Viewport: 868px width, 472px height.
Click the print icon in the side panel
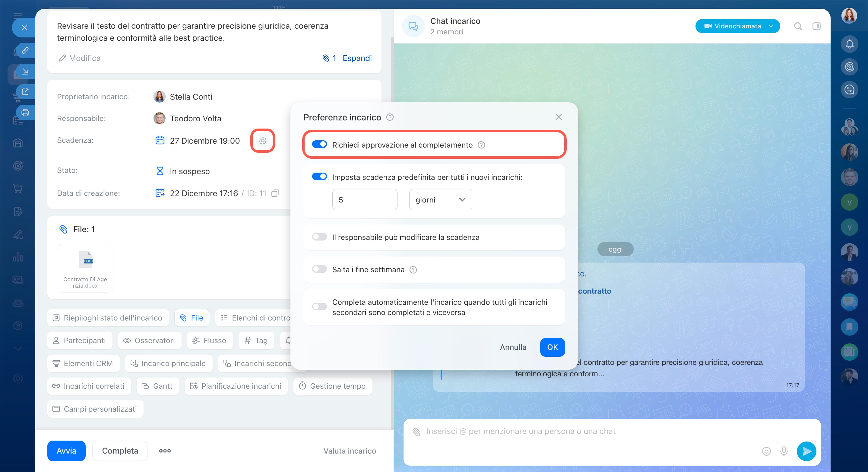pyautogui.click(x=25, y=113)
